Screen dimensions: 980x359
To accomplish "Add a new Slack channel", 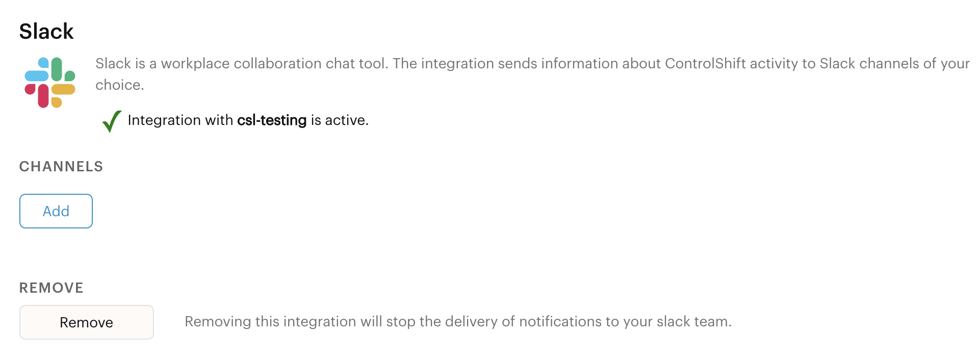I will pyautogui.click(x=56, y=211).
